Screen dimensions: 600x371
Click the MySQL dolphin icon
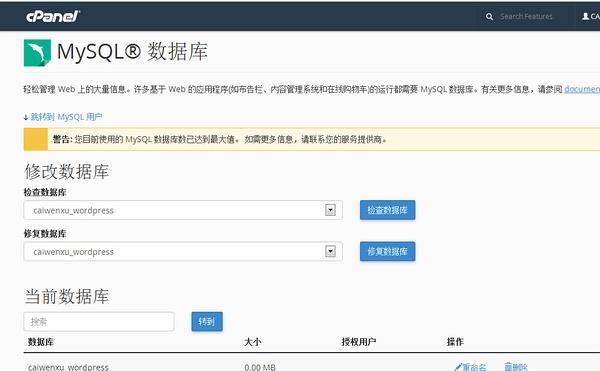(37, 53)
